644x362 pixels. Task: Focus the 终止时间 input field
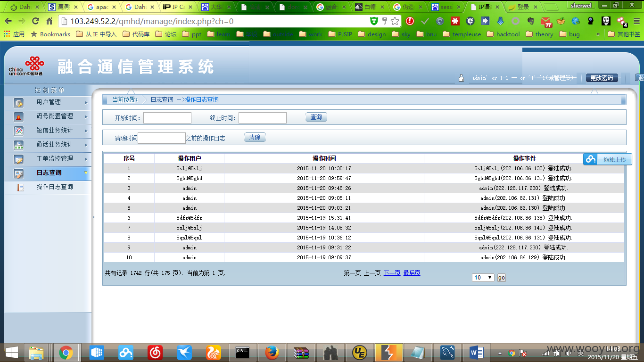[x=263, y=118]
